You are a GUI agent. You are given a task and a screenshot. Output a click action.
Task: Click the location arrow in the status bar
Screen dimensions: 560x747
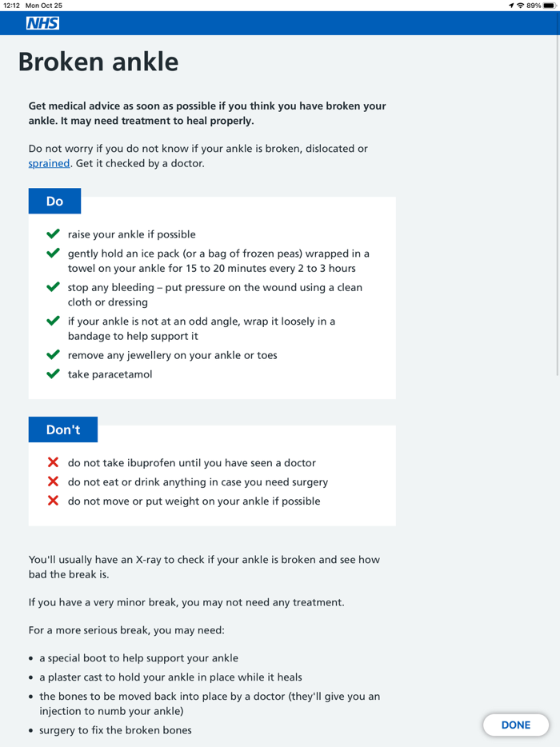click(x=510, y=5)
